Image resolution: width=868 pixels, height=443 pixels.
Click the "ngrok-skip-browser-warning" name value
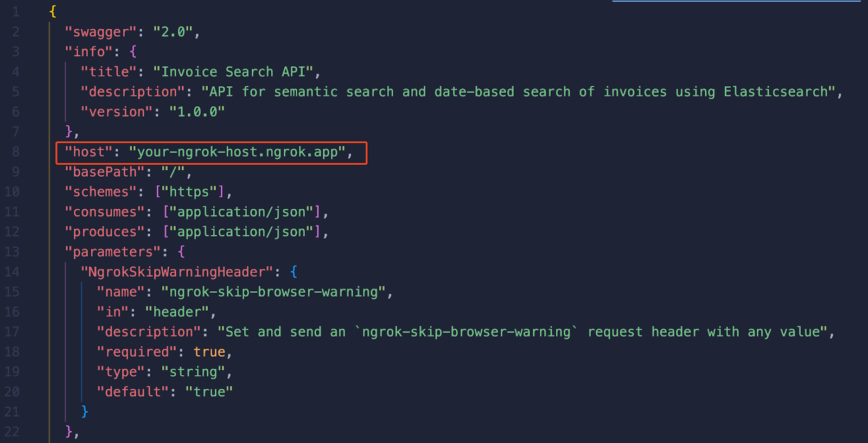click(273, 292)
